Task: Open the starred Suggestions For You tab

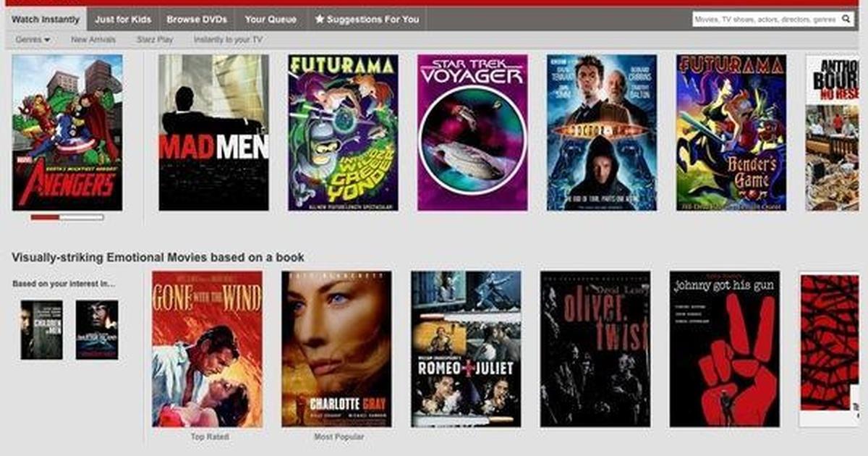Action: click(367, 20)
